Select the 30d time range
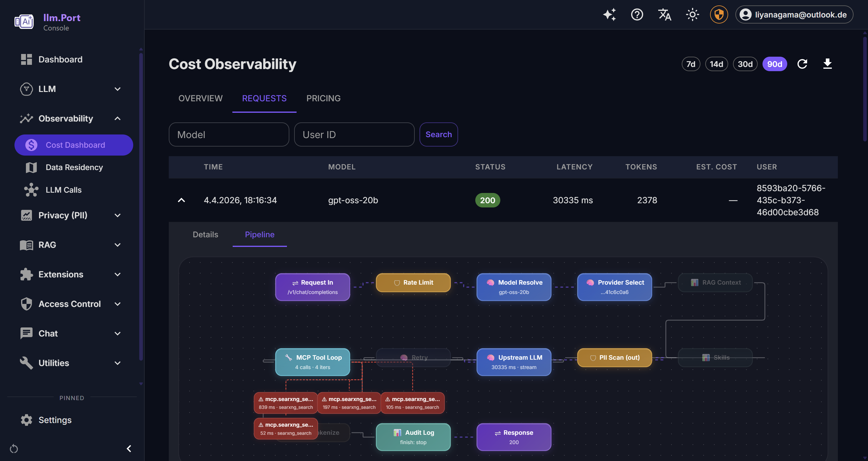The image size is (868, 461). point(745,64)
